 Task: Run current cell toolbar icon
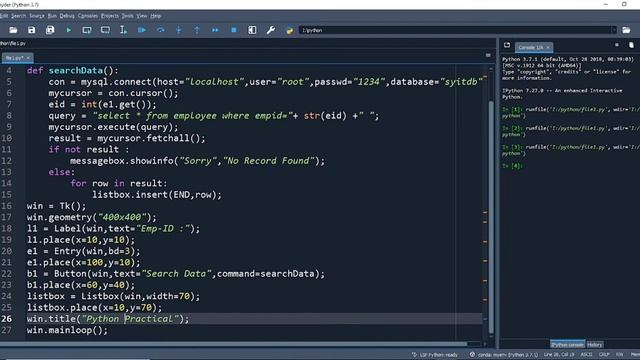87,30
